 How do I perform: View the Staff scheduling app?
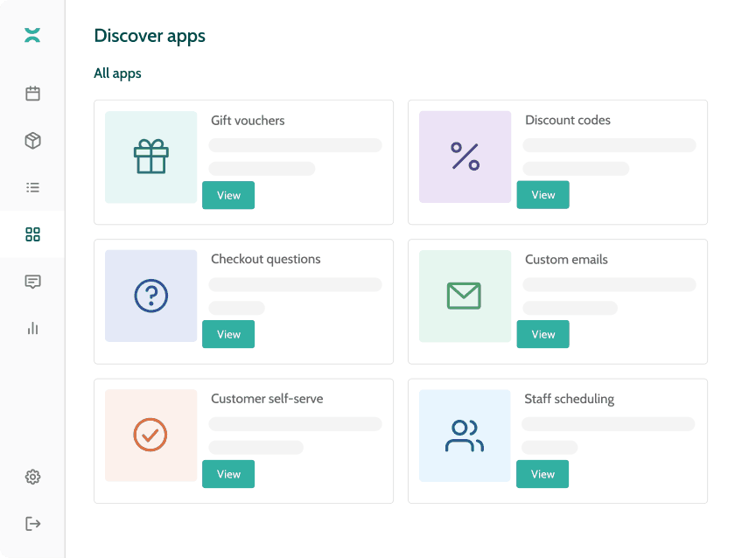coord(542,474)
